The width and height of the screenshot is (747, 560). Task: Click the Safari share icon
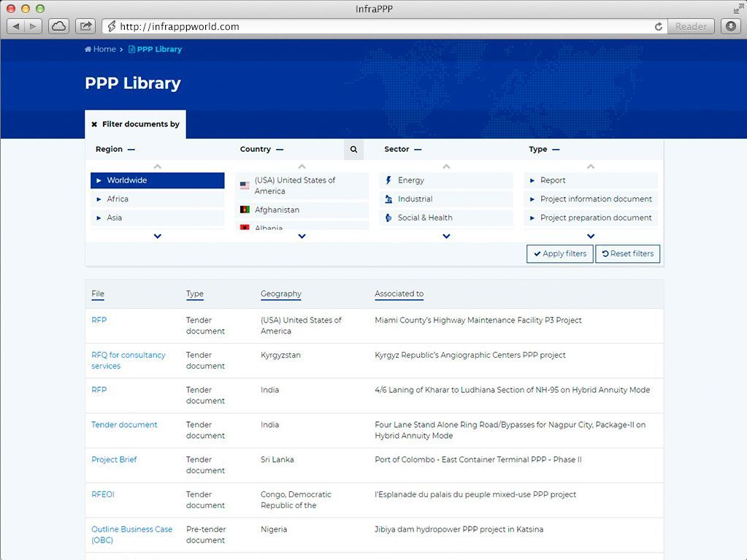coord(85,26)
